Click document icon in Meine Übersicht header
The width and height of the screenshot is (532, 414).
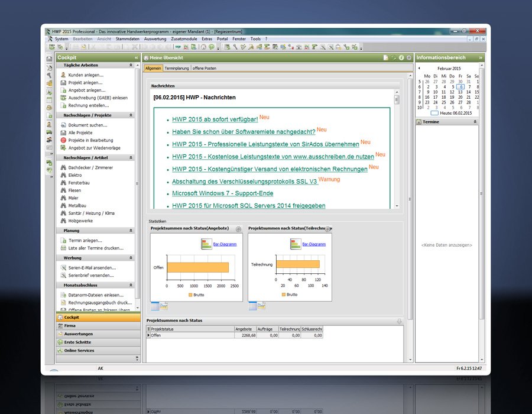tap(385, 58)
